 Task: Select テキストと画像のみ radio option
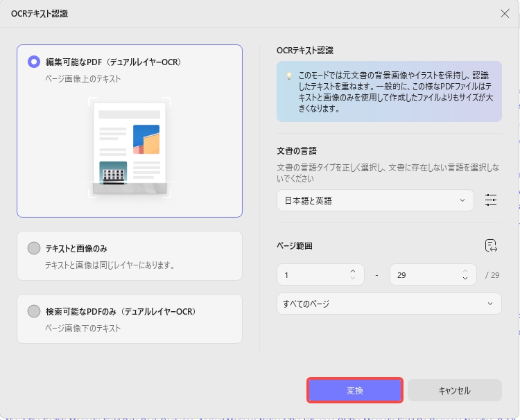(34, 248)
